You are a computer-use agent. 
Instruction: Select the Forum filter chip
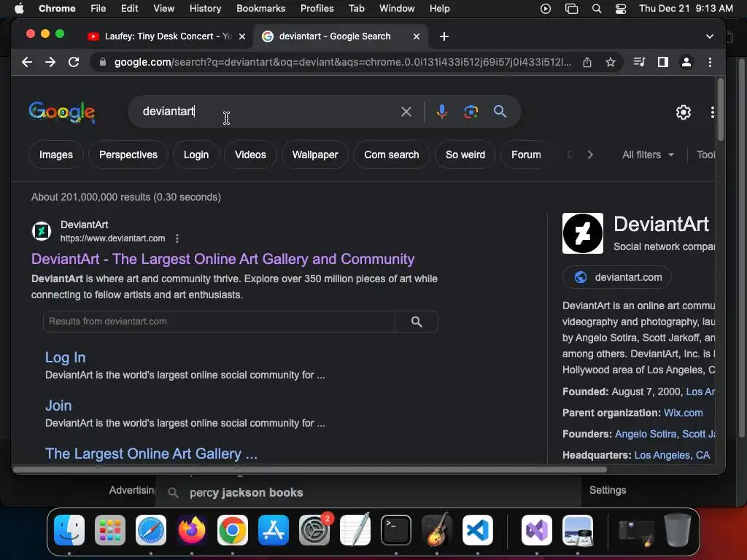tap(526, 155)
